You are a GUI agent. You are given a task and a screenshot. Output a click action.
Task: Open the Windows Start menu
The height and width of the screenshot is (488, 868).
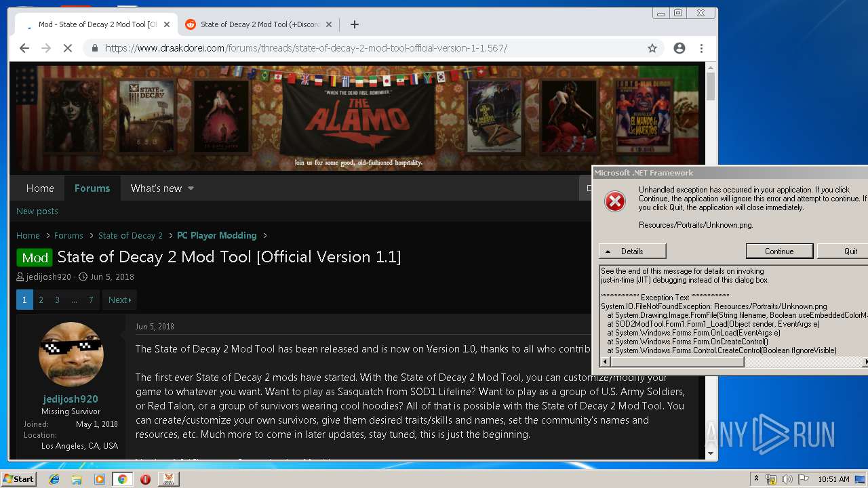18,479
